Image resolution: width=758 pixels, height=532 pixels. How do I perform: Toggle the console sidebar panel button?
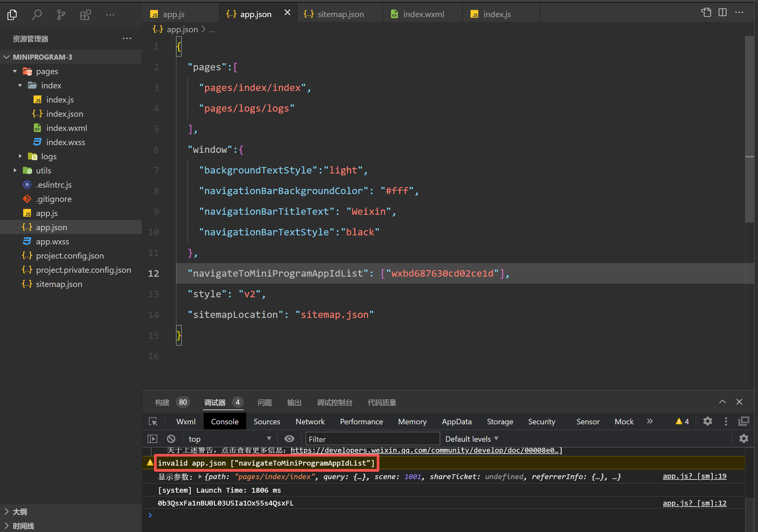[x=152, y=439]
